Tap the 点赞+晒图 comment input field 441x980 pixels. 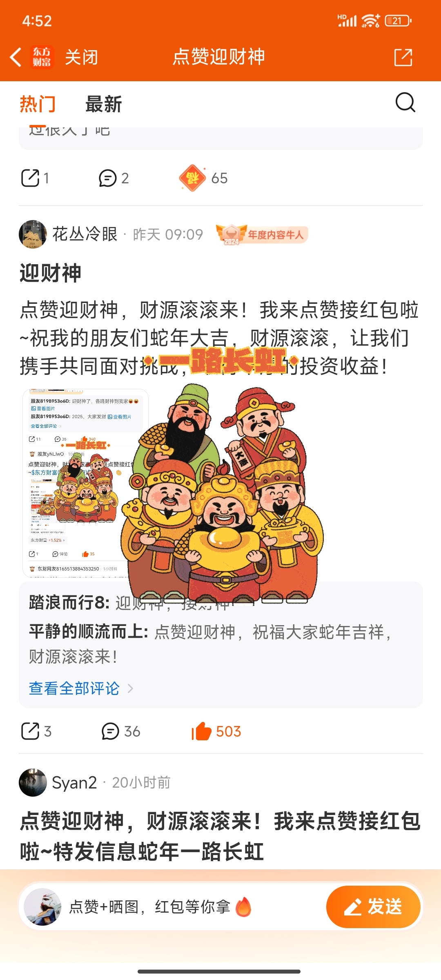[x=171, y=906]
